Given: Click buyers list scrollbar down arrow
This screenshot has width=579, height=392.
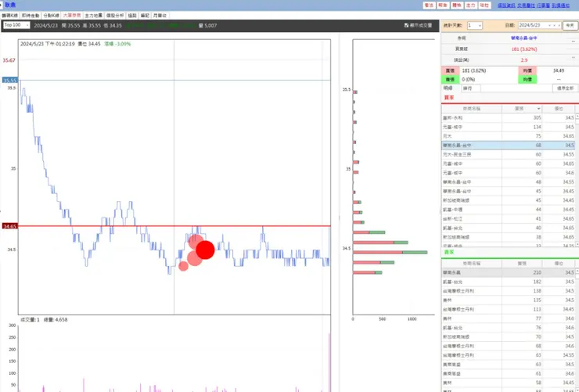Looking at the screenshot, I should coord(577,244).
